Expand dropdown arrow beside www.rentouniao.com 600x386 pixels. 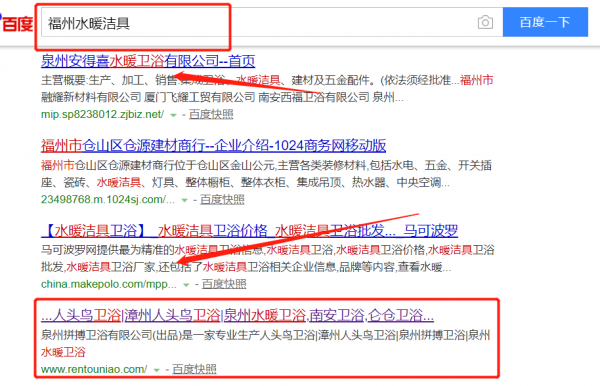(156, 370)
